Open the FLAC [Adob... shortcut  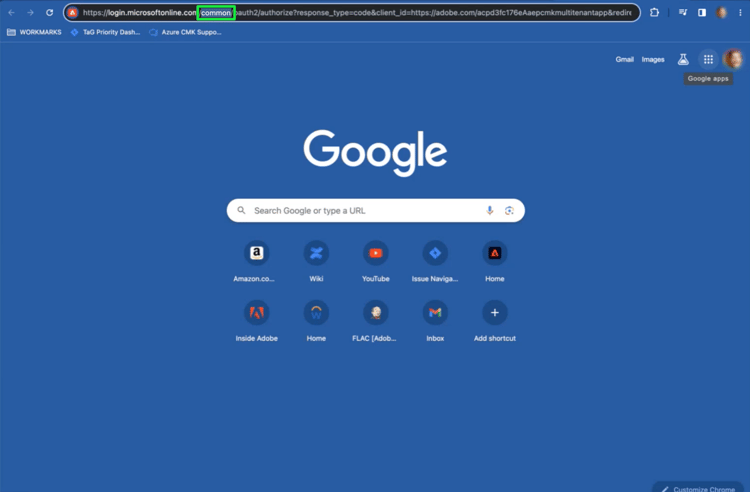(375, 321)
